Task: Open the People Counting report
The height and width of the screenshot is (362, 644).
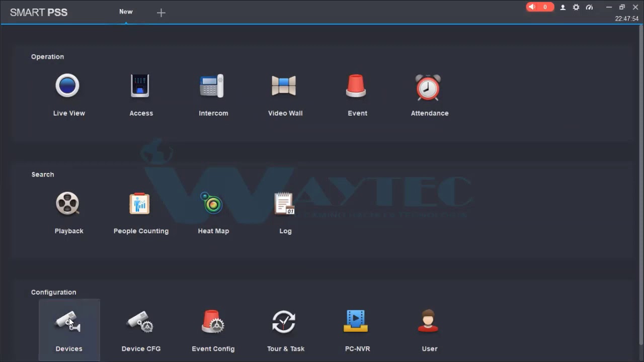Action: tap(141, 213)
